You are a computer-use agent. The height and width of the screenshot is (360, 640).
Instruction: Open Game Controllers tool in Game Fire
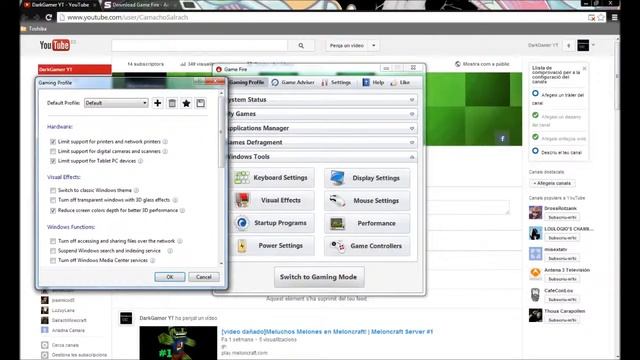pos(367,246)
